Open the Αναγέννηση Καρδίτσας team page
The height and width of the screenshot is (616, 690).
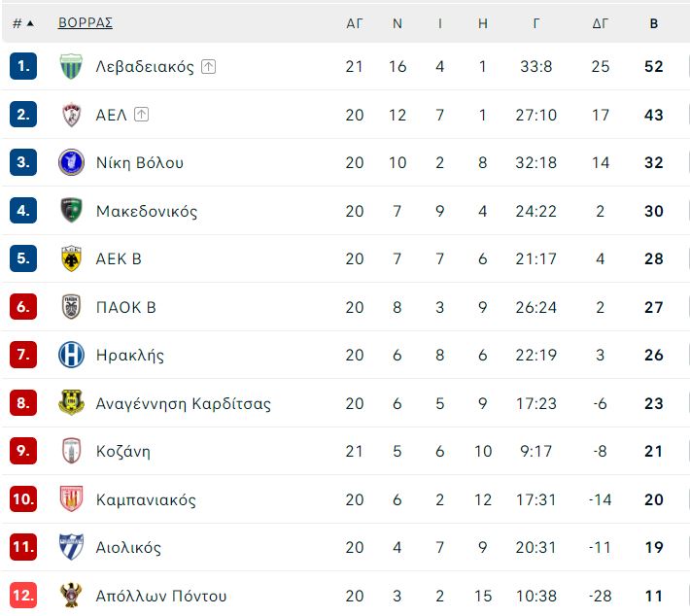(184, 403)
